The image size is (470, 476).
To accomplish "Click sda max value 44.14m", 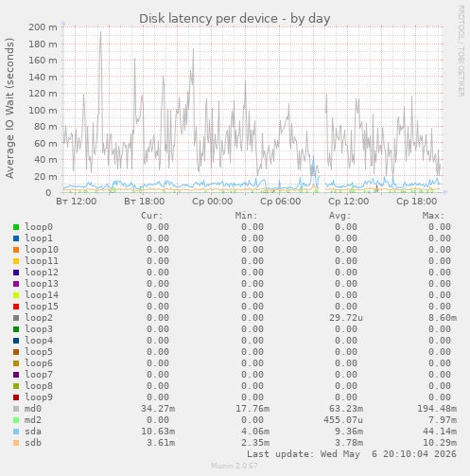I will click(440, 432).
